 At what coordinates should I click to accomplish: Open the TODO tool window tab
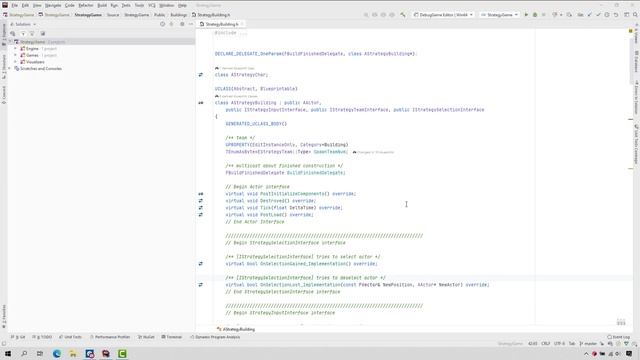(42, 337)
